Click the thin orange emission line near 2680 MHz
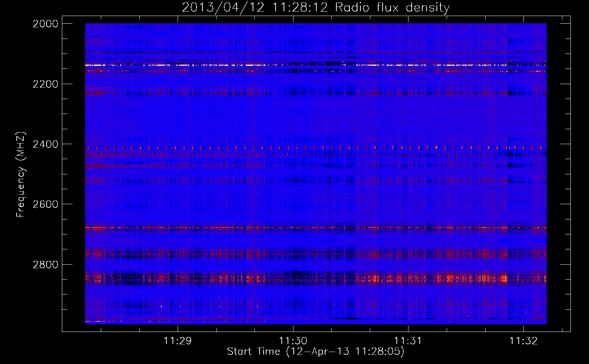 coord(316,228)
